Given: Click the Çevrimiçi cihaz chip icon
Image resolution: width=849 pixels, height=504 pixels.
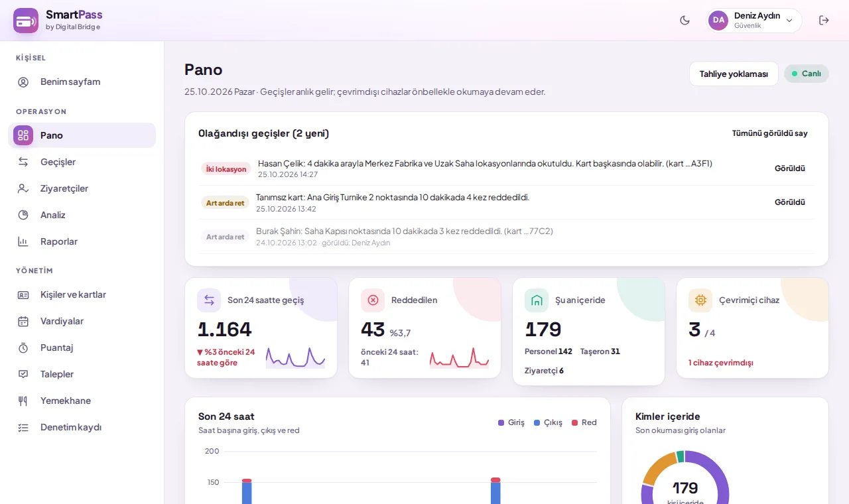Looking at the screenshot, I should coord(700,300).
